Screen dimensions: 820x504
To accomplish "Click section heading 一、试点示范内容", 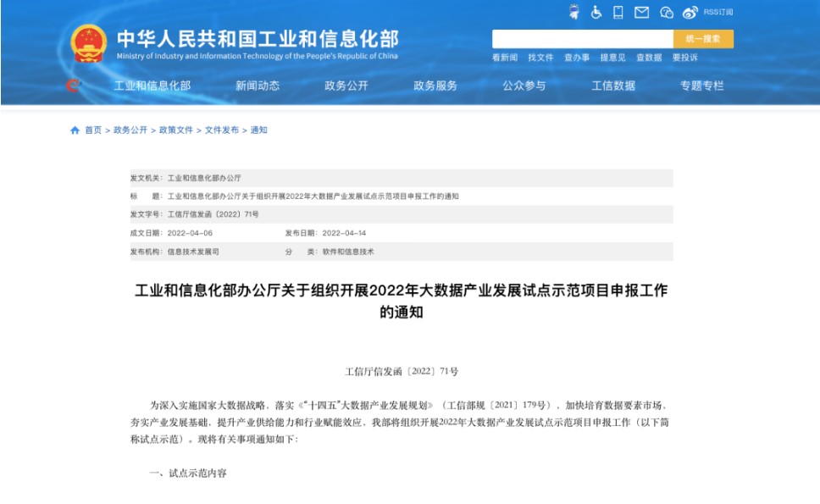I will point(188,474).
